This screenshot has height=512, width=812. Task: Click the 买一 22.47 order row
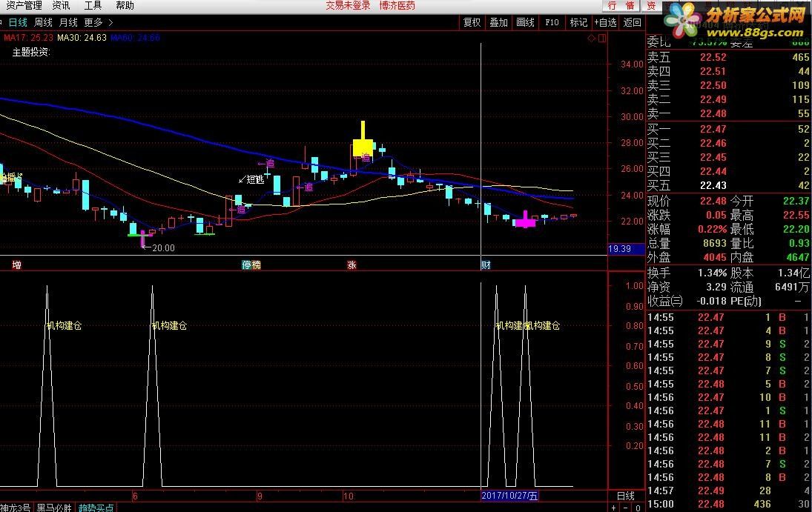pyautogui.click(x=728, y=129)
